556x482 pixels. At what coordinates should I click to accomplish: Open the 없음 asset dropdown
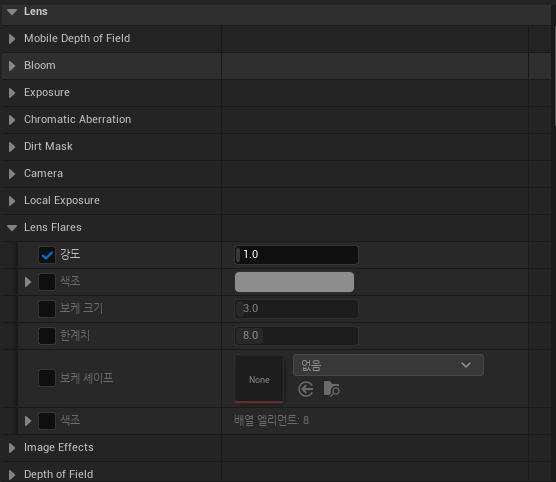(388, 365)
